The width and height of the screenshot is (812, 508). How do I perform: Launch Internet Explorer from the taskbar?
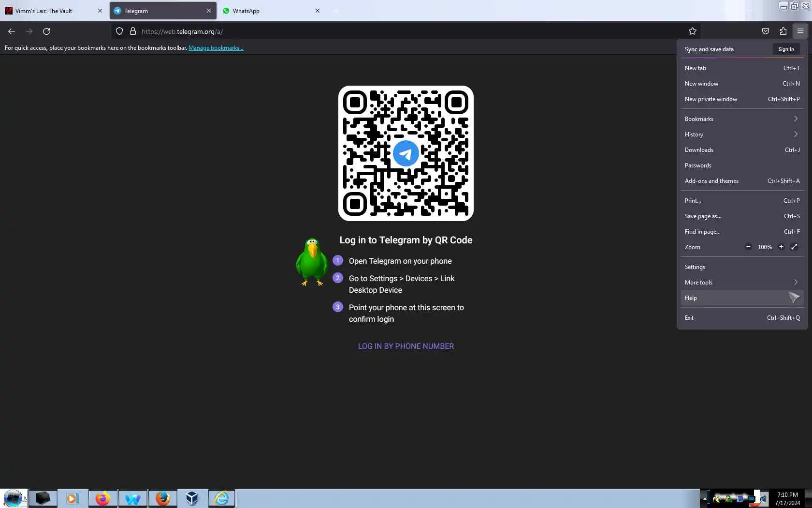tap(222, 498)
